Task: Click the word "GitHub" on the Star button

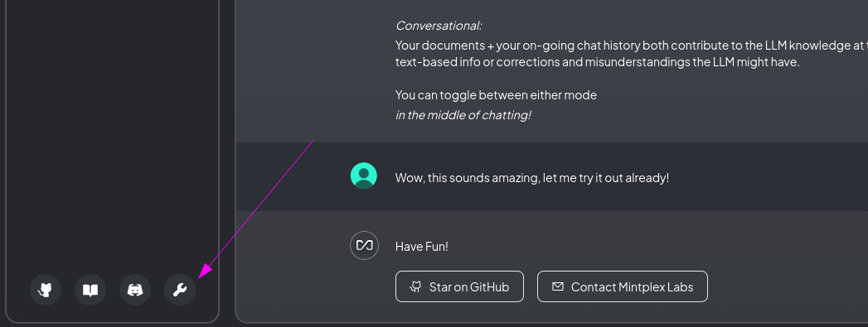Action: click(489, 287)
